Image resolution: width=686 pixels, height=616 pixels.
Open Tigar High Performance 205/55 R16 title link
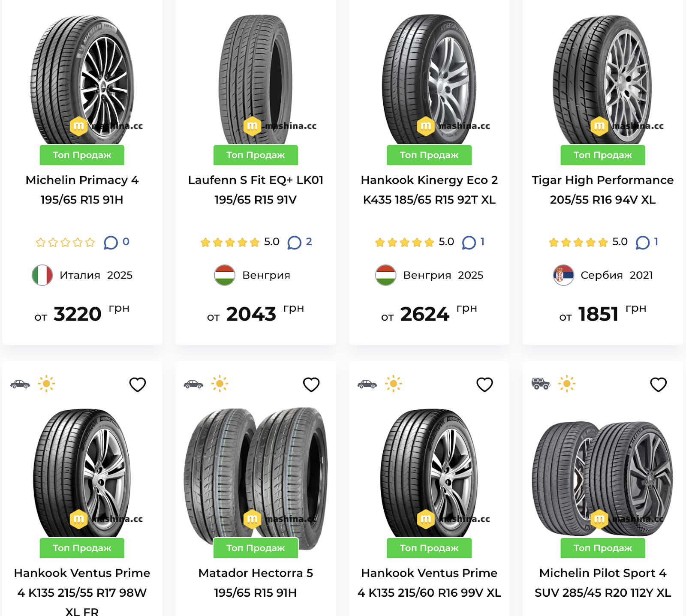(x=602, y=189)
